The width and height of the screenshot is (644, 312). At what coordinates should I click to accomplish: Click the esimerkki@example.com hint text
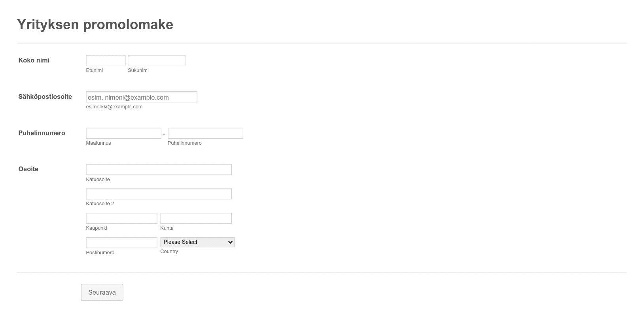click(x=114, y=107)
